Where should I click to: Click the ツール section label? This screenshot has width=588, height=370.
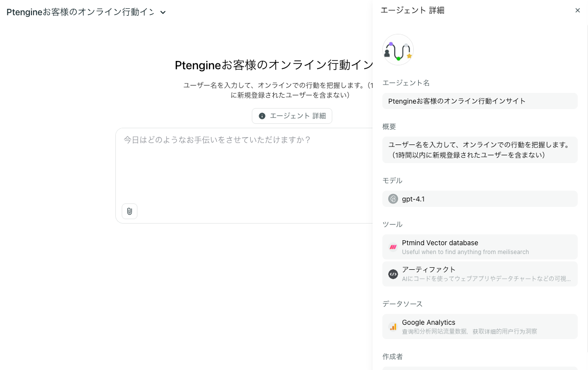(x=392, y=225)
